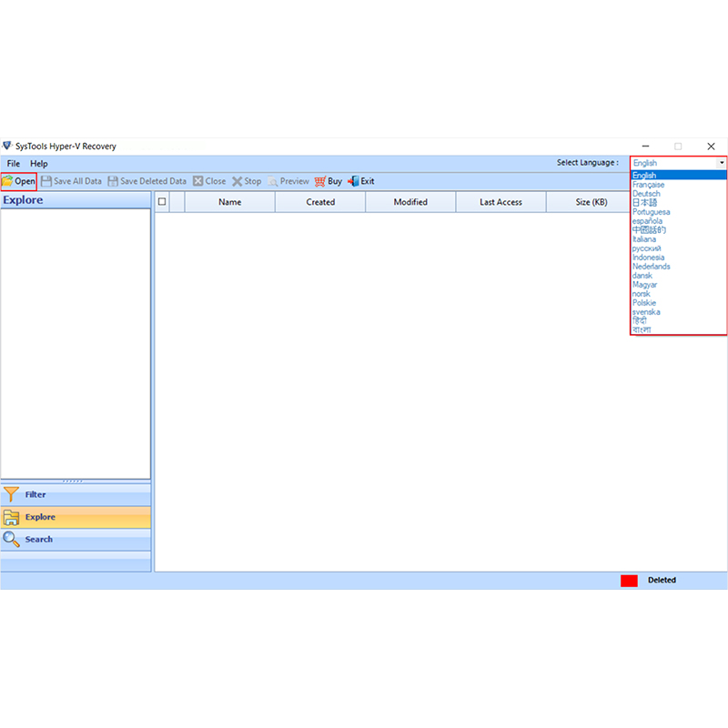This screenshot has width=728, height=728.
Task: Click the Stop toolbar button
Action: 247,181
